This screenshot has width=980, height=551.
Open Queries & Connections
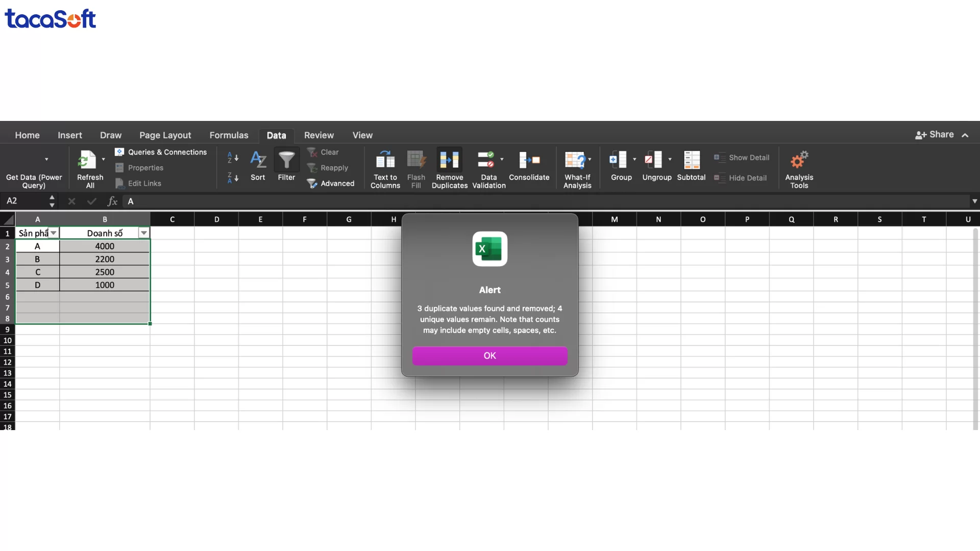[161, 152]
